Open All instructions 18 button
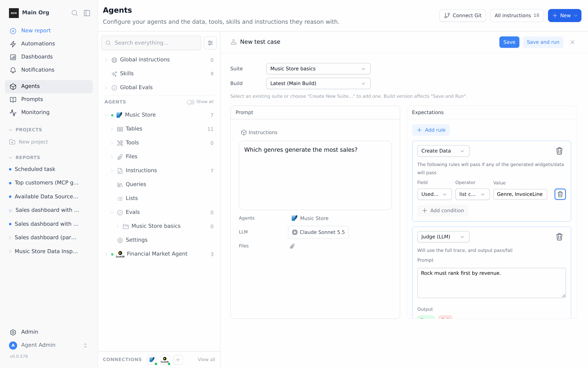 (517, 16)
